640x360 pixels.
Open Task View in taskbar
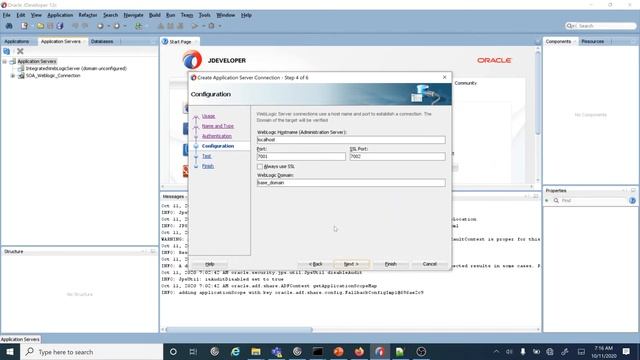(193, 351)
